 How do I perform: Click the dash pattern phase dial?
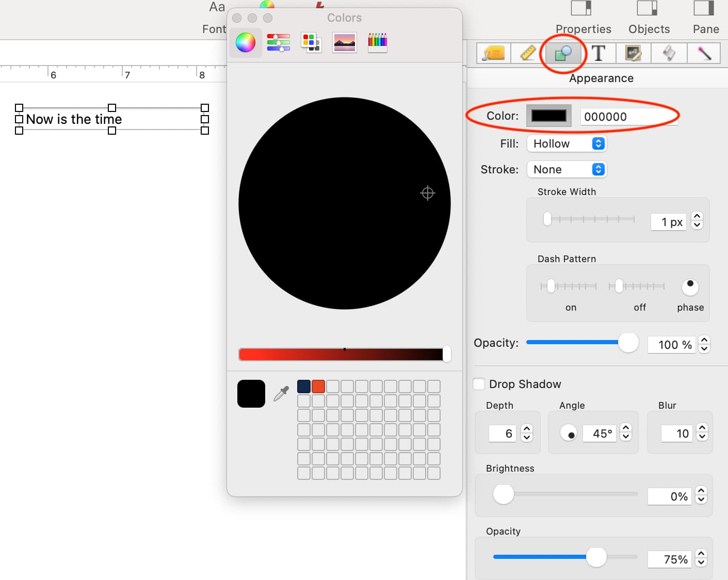click(x=690, y=287)
